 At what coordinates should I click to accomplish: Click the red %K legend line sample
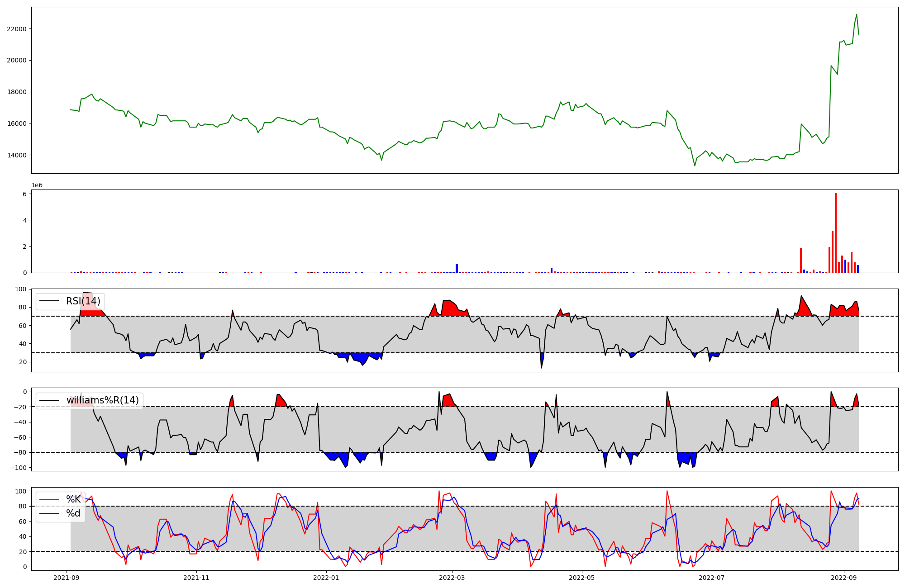coord(49,499)
